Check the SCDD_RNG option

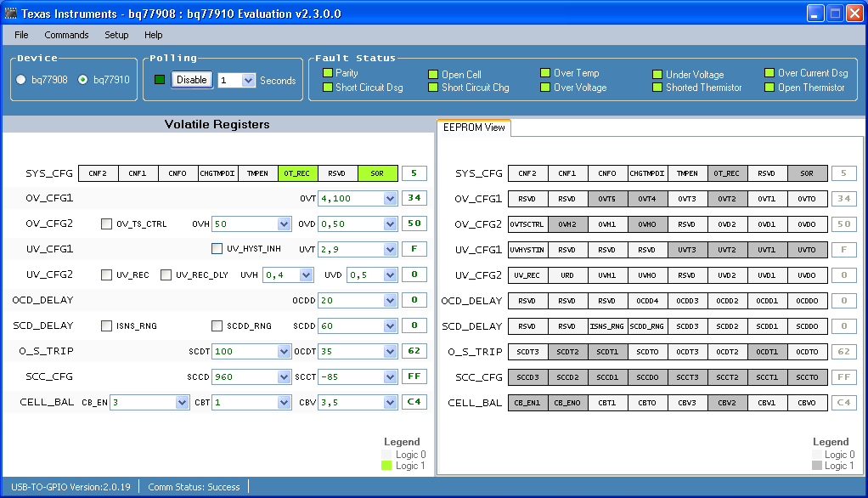(x=217, y=325)
